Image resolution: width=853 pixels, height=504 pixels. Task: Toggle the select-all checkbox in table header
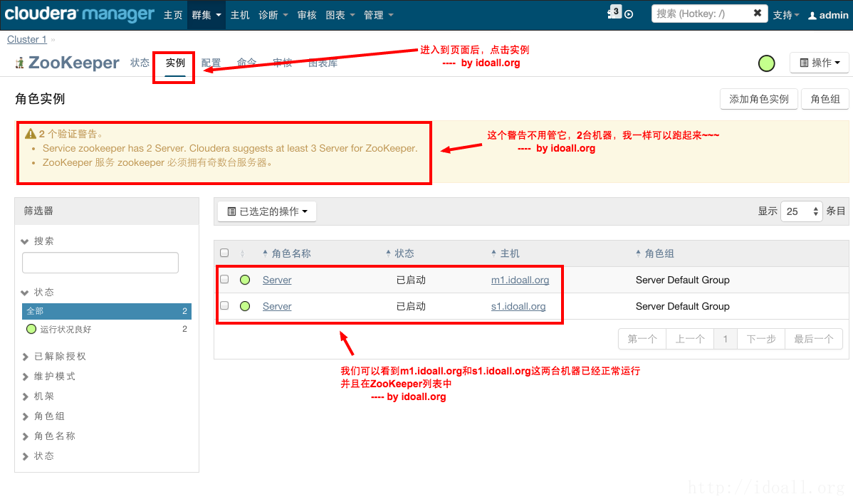point(224,253)
